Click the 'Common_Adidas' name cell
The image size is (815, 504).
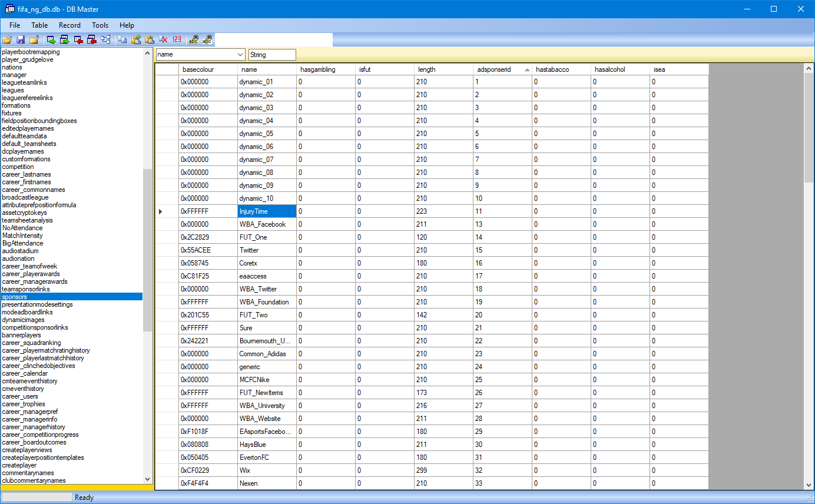click(x=267, y=354)
